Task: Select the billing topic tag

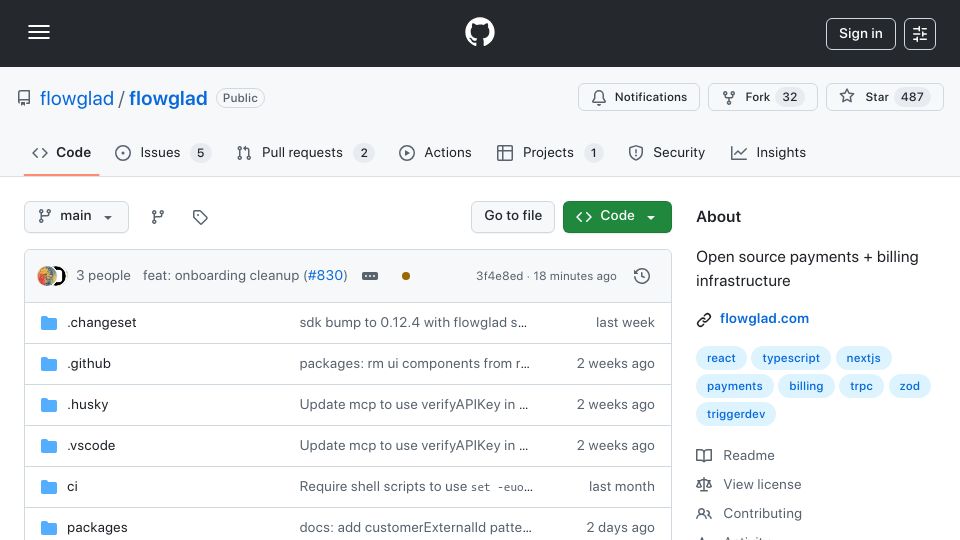Action: 806,386
